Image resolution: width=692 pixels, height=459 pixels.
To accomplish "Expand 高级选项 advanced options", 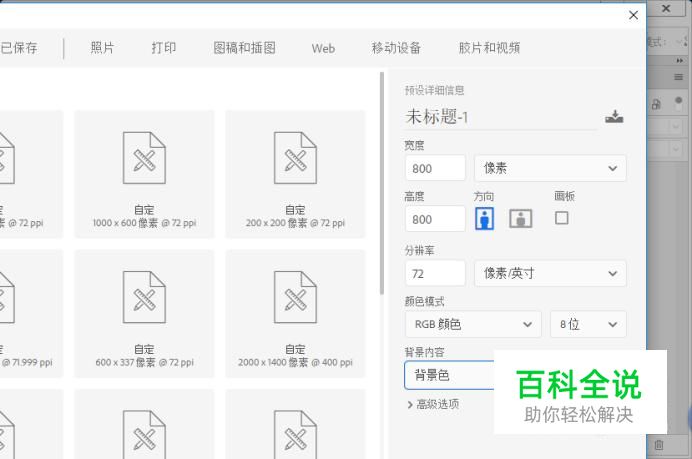I will point(433,404).
